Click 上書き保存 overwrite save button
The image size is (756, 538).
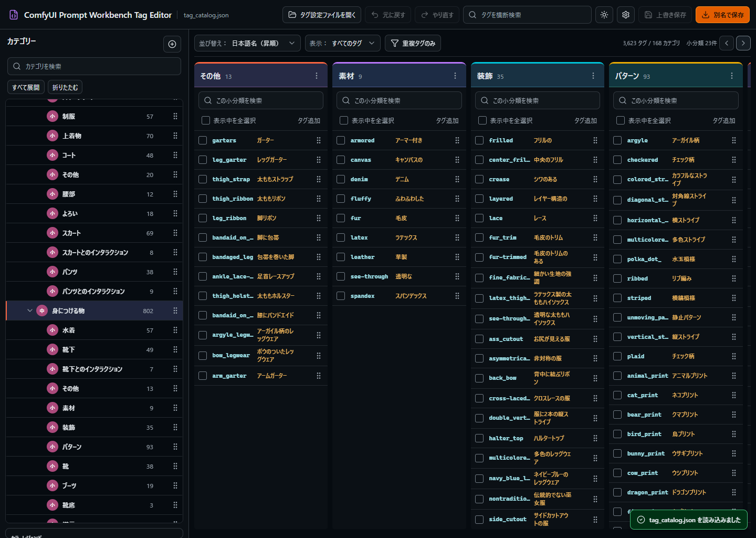click(665, 15)
